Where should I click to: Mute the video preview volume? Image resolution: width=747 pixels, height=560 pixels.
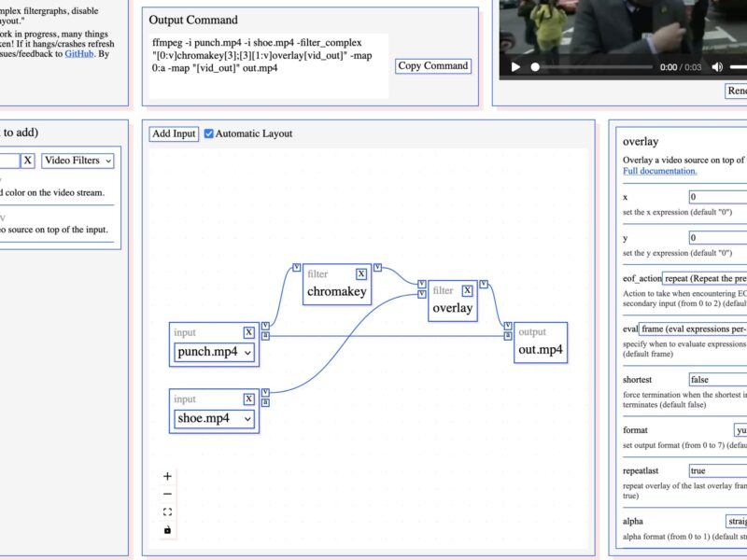[x=717, y=67]
